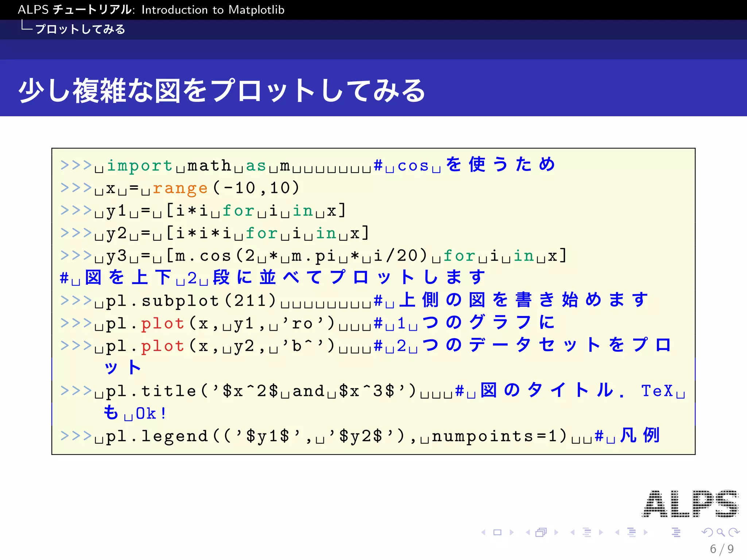This screenshot has height=560, width=747.
Task: Click the 'x = range(-10,10)' code line
Action: click(180, 188)
